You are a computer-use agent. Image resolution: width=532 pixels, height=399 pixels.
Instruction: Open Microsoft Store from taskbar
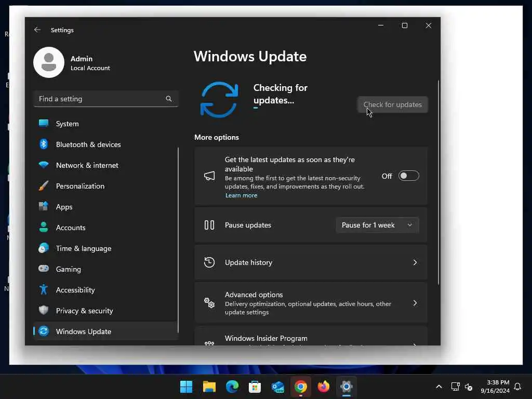tap(255, 387)
